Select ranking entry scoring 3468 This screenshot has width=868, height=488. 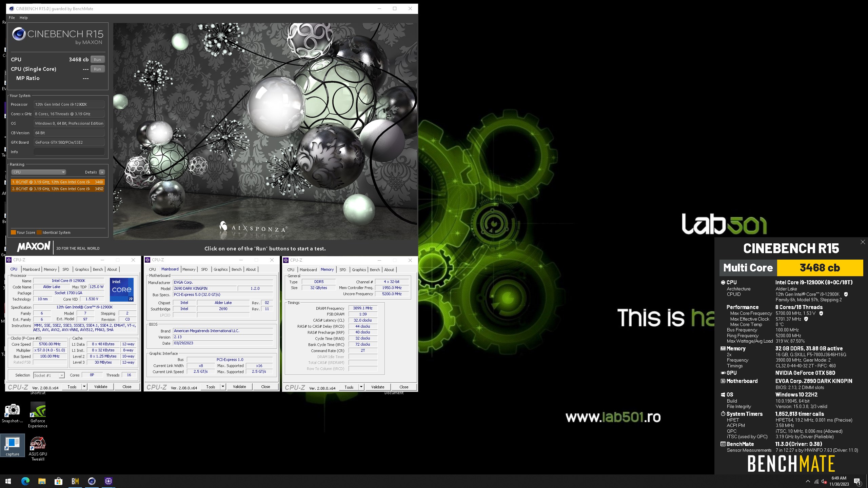pyautogui.click(x=58, y=182)
